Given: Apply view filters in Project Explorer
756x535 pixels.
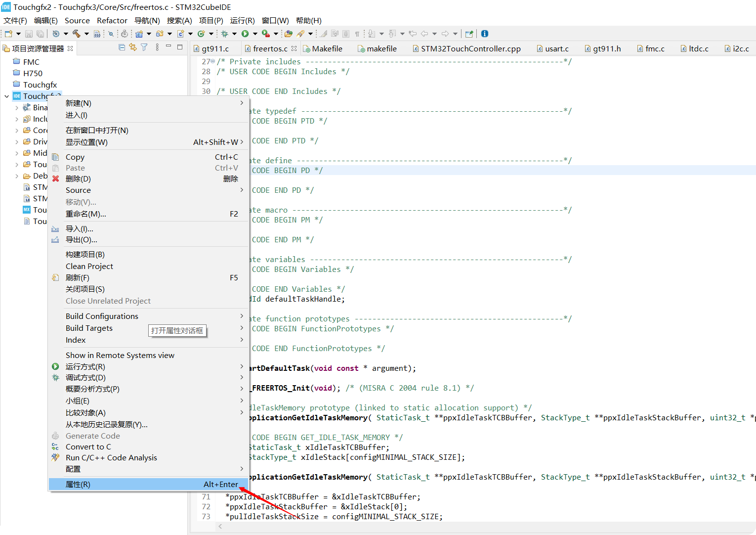Looking at the screenshot, I should (144, 47).
